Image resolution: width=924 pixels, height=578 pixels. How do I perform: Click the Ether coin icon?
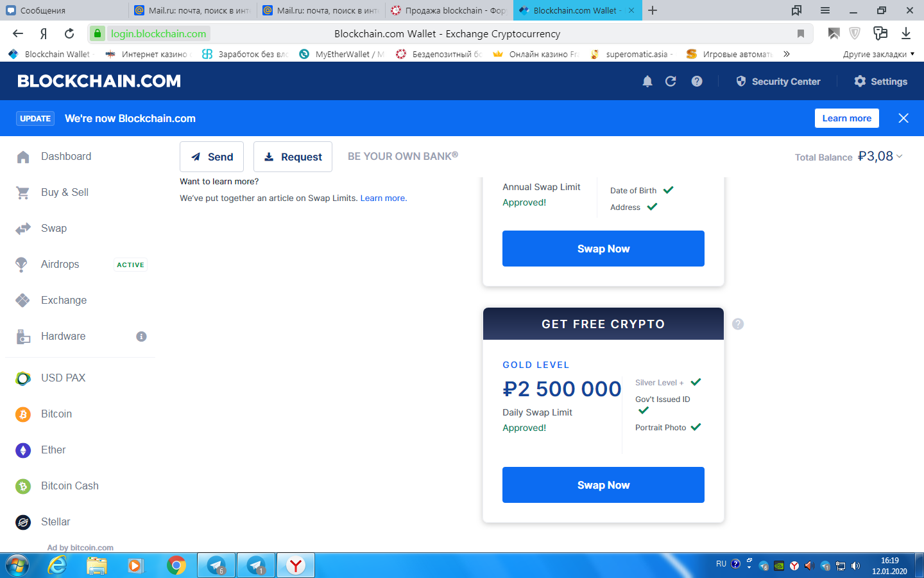23,450
